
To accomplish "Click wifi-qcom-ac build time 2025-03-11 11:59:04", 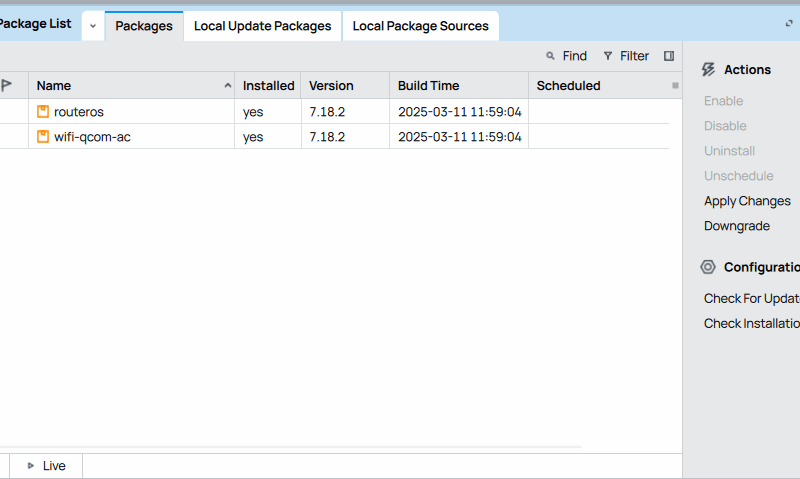I will tap(460, 137).
